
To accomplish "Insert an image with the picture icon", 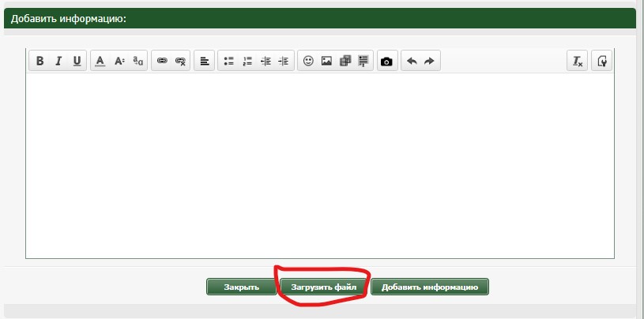I will [326, 61].
